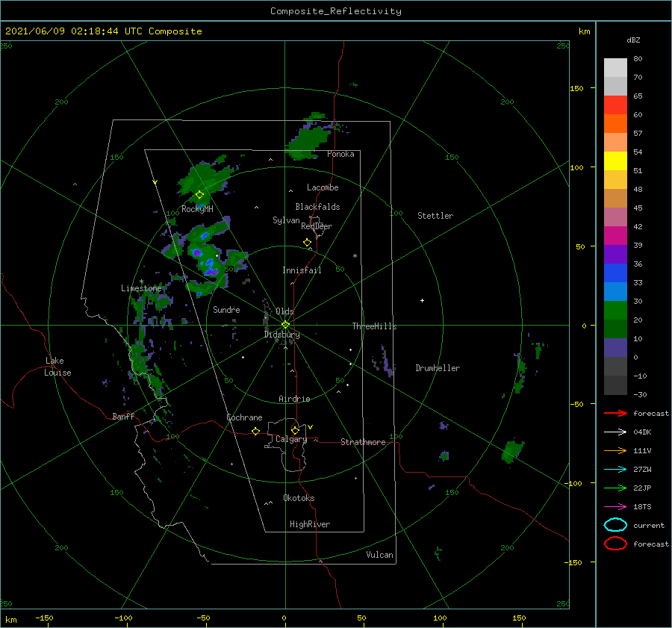Click the Sylvan label
This screenshot has height=628, width=672.
(x=286, y=220)
